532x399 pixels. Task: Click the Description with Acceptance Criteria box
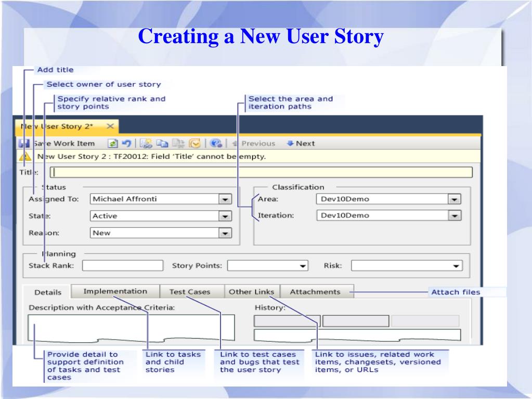tap(131, 327)
